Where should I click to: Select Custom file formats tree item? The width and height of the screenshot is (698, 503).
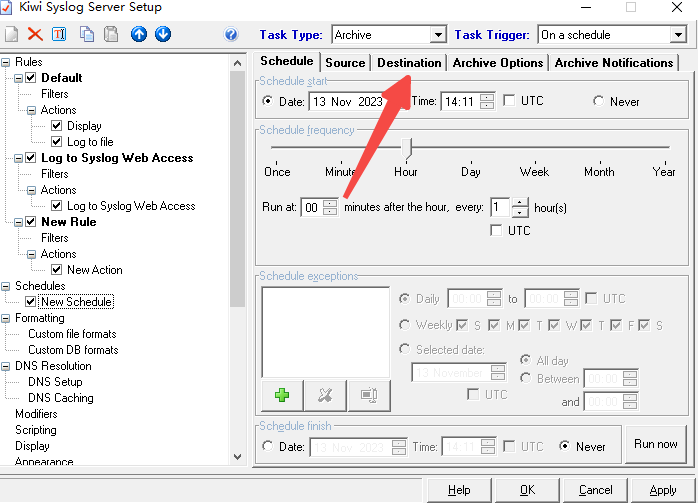pos(72,334)
